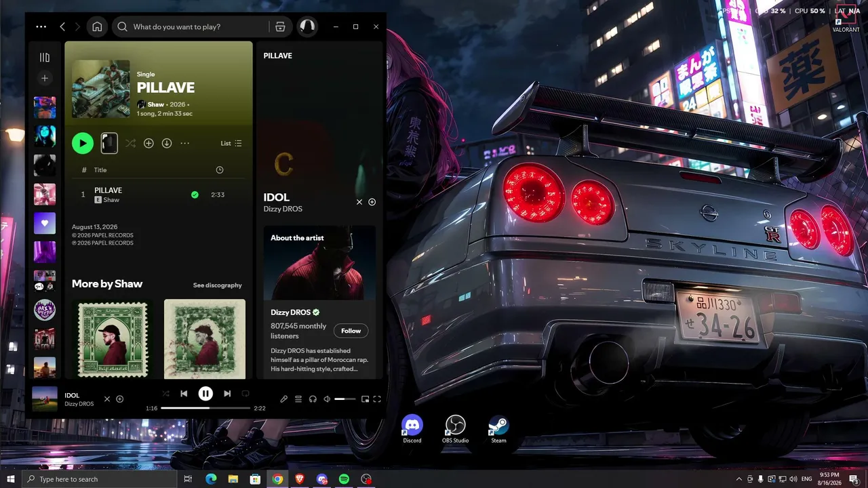Open the play Queue
The width and height of the screenshot is (868, 488).
click(x=298, y=399)
